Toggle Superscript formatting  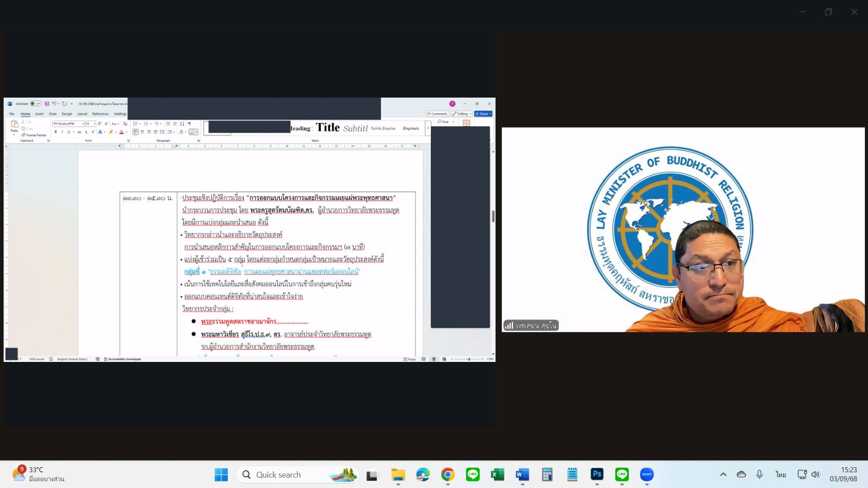pos(93,132)
